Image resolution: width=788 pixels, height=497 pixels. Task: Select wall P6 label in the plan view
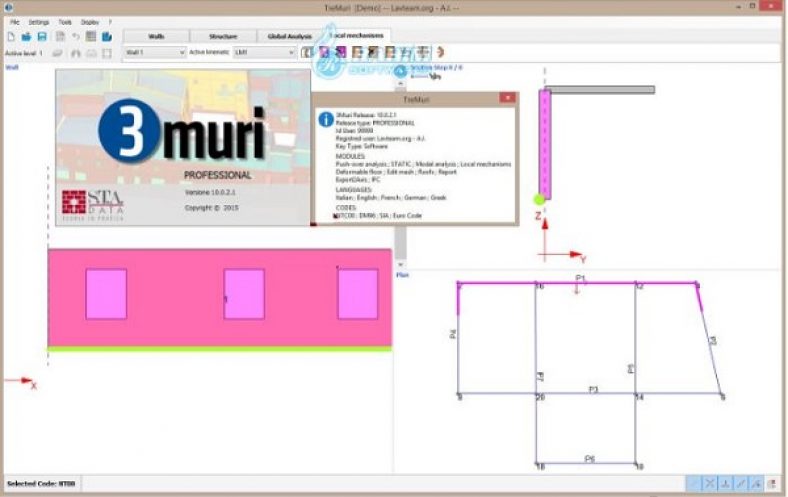590,459
